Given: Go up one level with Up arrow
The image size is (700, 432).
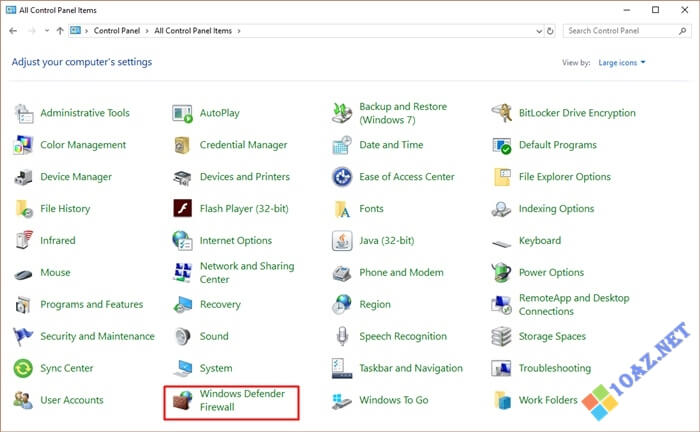Looking at the screenshot, I should (x=60, y=31).
